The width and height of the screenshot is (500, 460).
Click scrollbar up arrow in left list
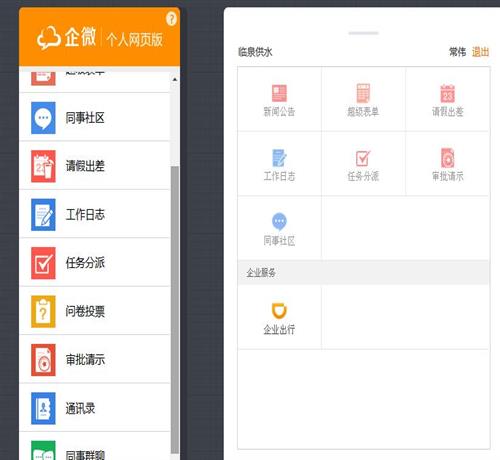point(175,79)
